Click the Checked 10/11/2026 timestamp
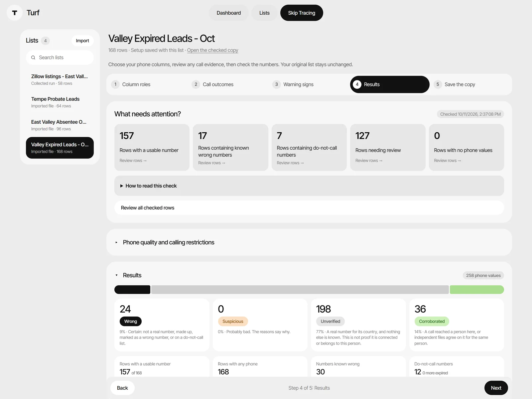The height and width of the screenshot is (399, 532). pos(470,114)
